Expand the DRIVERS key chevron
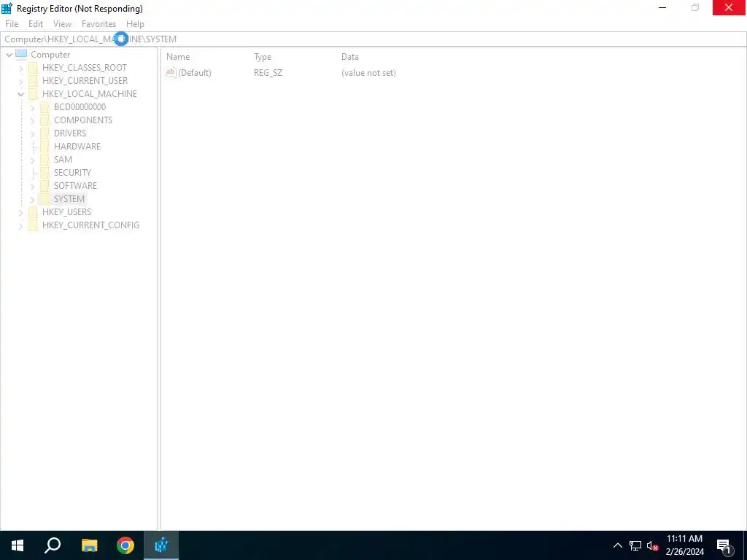Viewport: 747px width, 560px height. tap(32, 134)
